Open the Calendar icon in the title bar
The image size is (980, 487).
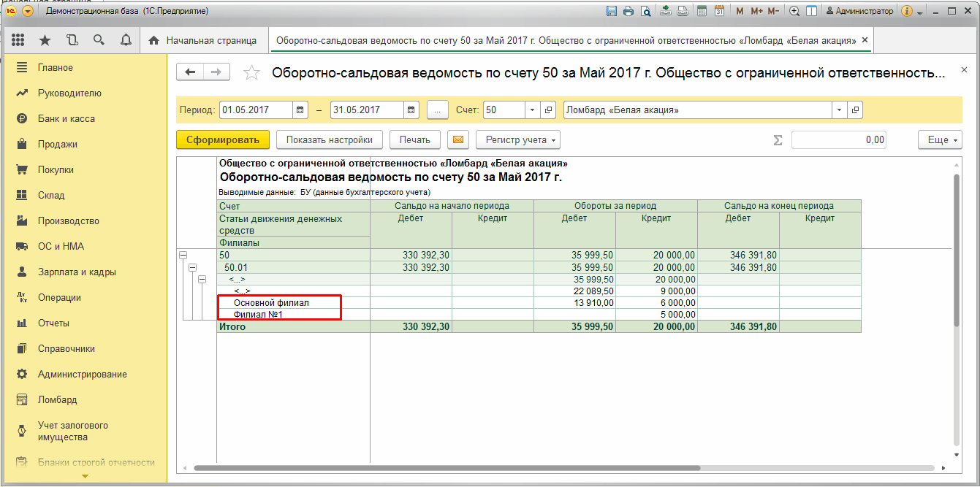pos(719,11)
